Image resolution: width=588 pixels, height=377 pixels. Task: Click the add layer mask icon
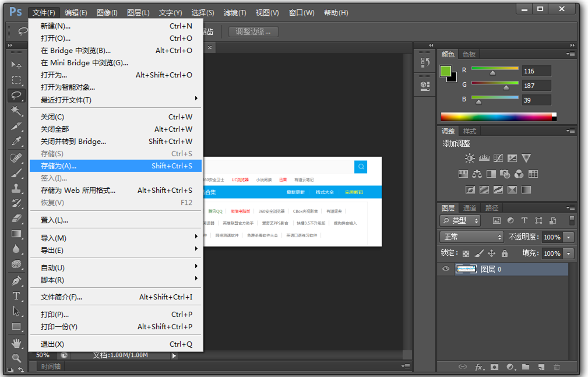[x=494, y=367]
